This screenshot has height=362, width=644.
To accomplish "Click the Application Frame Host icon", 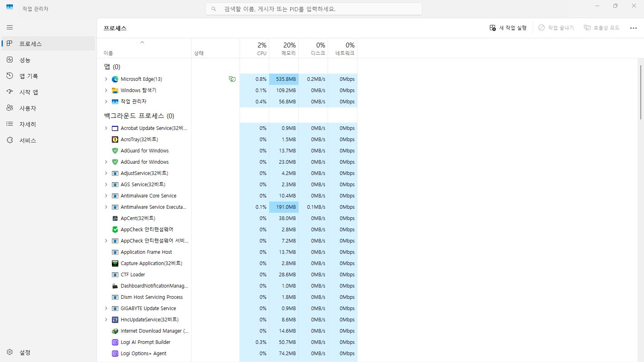I will pyautogui.click(x=115, y=252).
